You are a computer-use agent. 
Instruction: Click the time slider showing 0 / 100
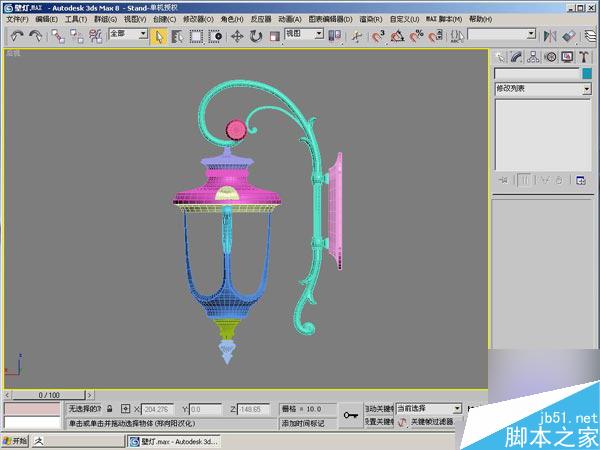(x=49, y=395)
